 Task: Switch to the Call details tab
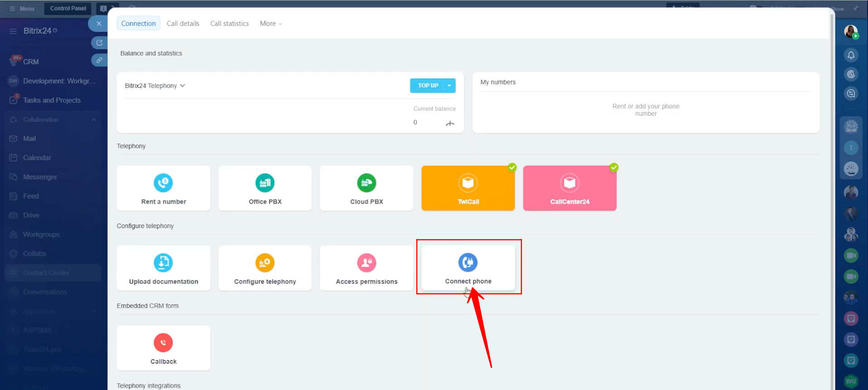click(183, 24)
